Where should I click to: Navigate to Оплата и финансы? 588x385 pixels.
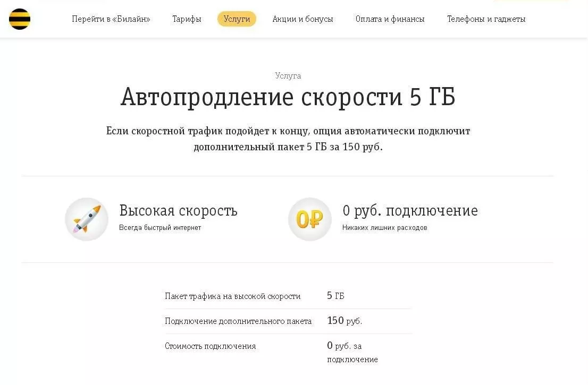390,19
